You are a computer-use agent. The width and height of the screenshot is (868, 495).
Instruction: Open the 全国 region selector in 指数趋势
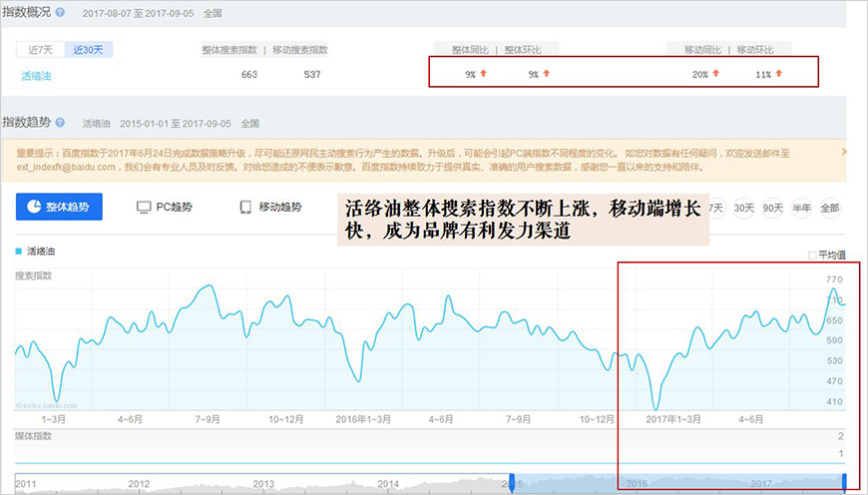[247, 123]
